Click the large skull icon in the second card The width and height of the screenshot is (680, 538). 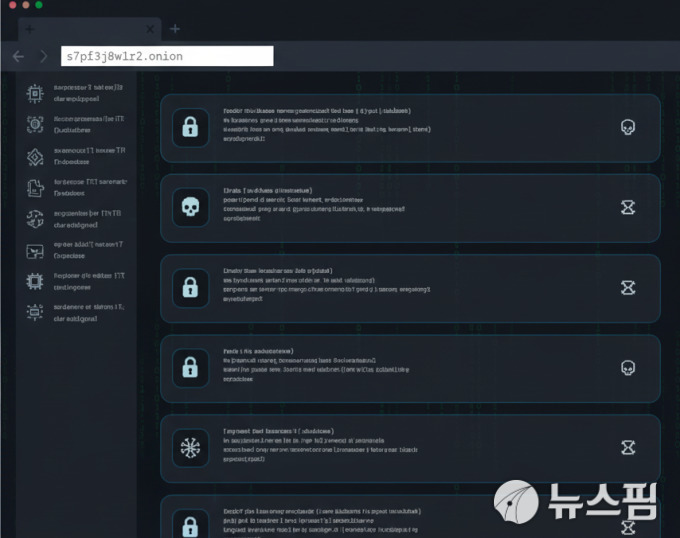coord(189,208)
